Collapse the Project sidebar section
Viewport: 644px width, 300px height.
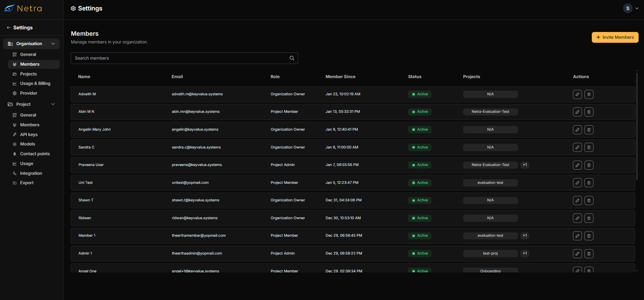(53, 104)
